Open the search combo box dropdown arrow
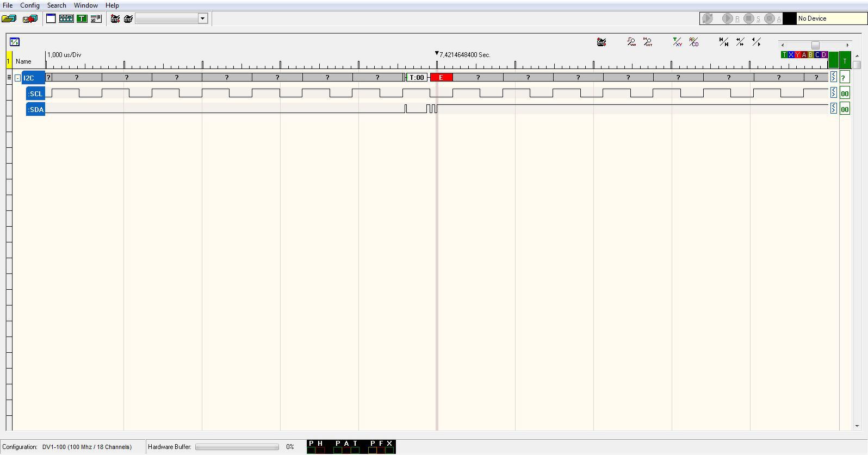The image size is (868, 455). pyautogui.click(x=202, y=18)
